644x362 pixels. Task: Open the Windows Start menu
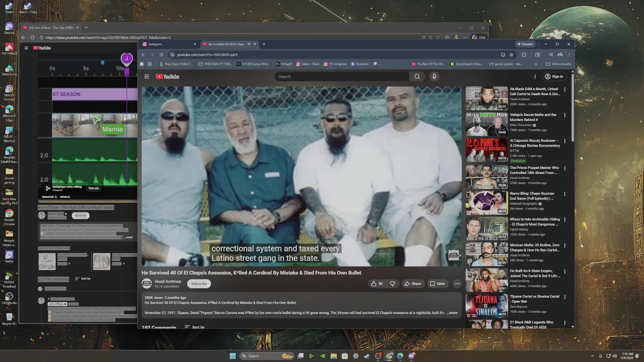[x=232, y=356]
